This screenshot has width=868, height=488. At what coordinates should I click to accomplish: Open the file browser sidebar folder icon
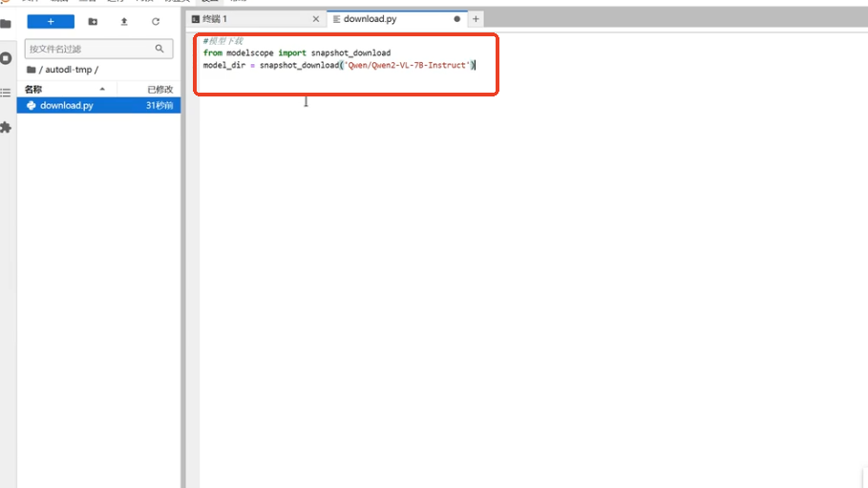[x=6, y=23]
